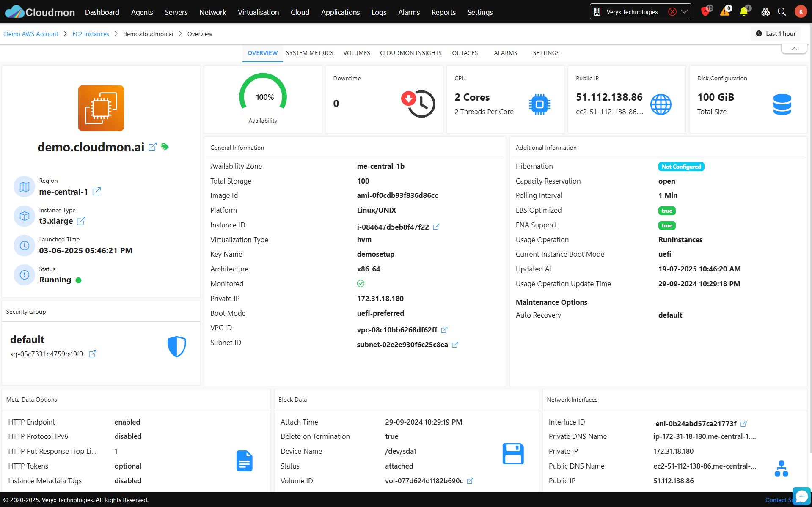Open external link for Subnet ID

[x=455, y=345]
